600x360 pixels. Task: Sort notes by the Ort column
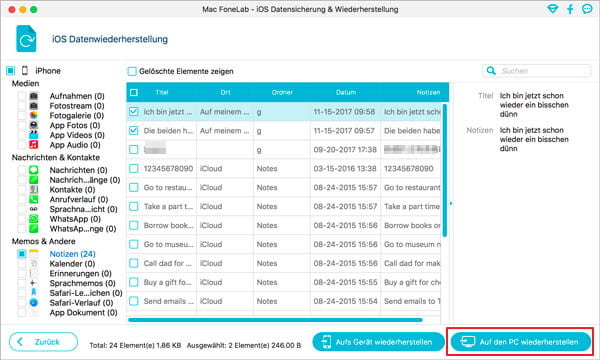click(225, 92)
